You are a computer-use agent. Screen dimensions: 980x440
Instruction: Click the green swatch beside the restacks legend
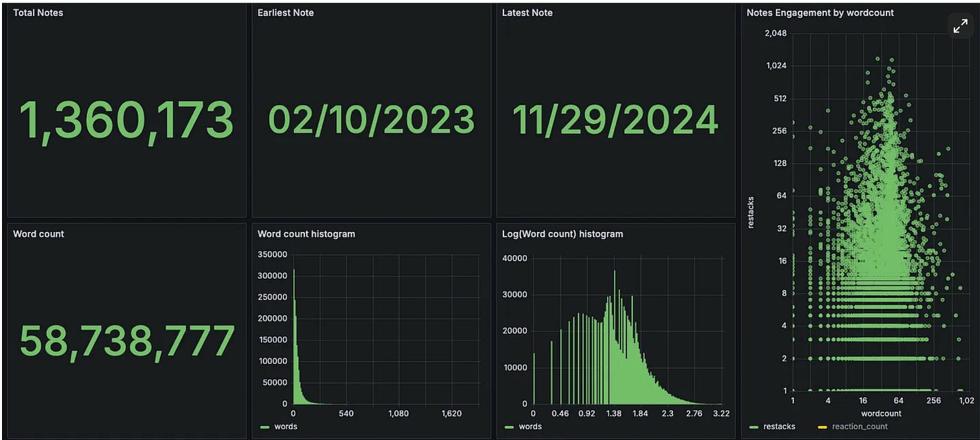point(753,427)
